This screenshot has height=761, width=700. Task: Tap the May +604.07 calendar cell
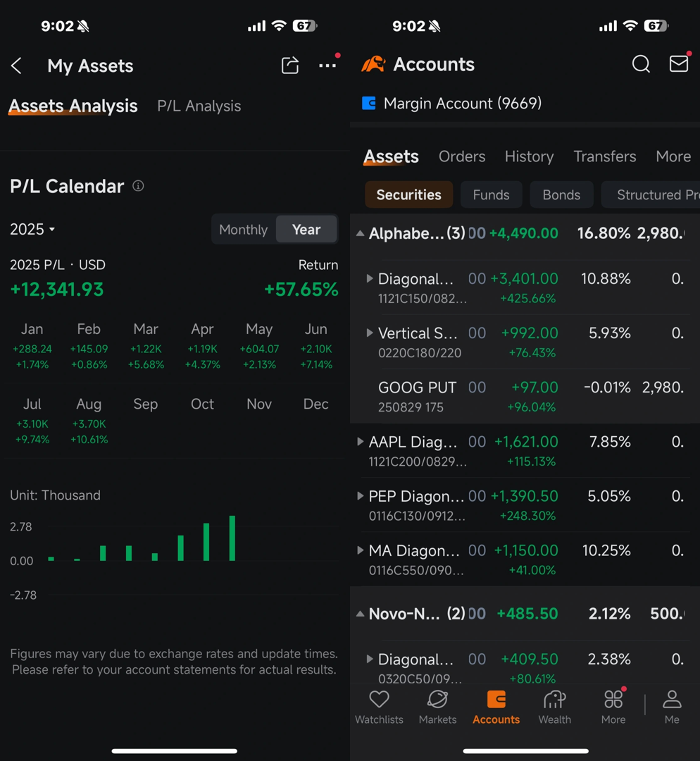coord(259,347)
